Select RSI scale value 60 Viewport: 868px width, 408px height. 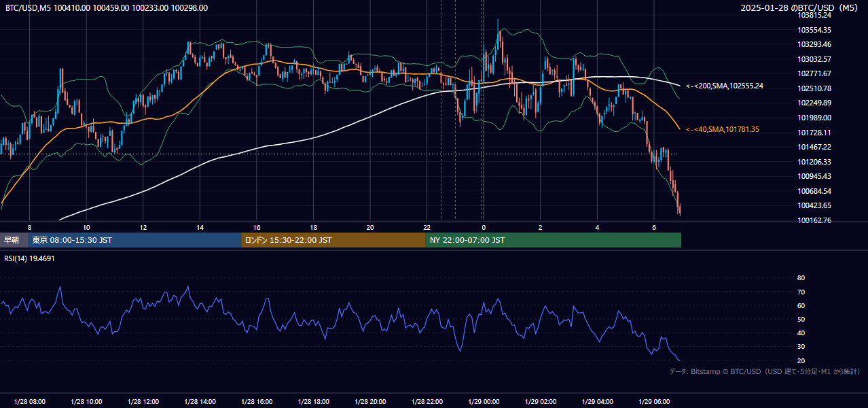click(x=801, y=305)
